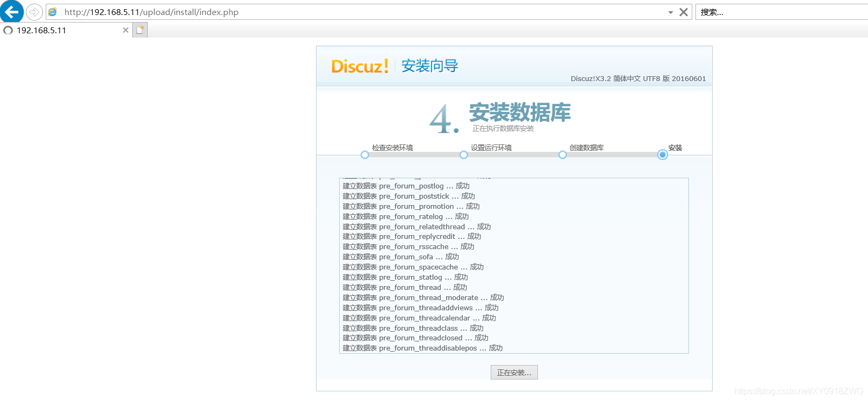Click the pre_forum_ratelog log line

[x=406, y=216]
